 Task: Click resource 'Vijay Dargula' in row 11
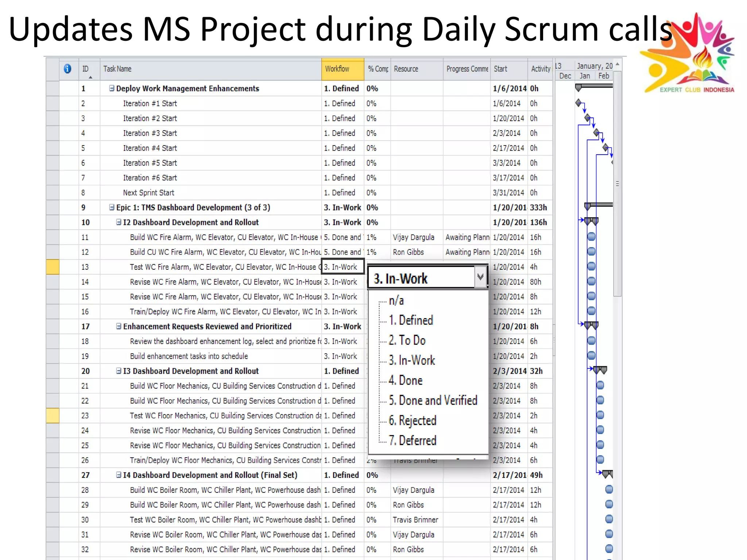(413, 237)
